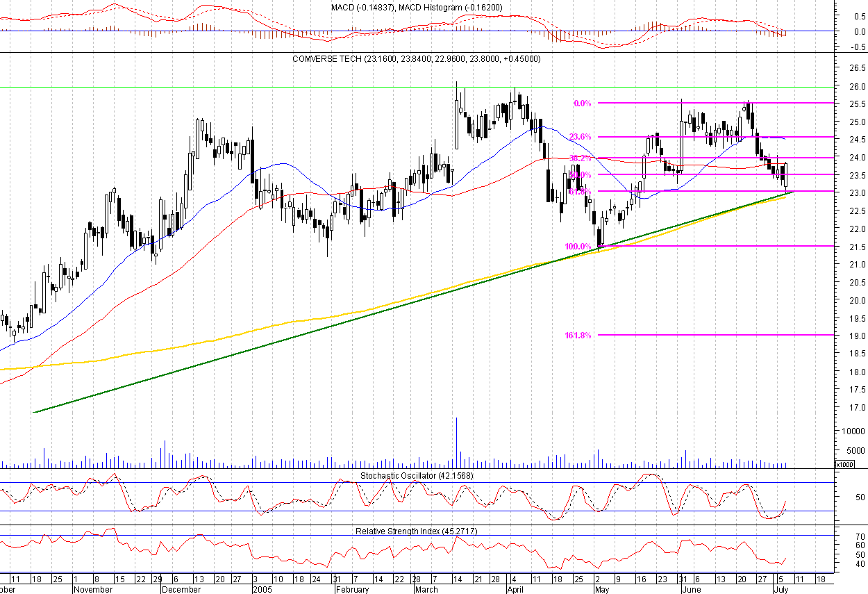
Task: Click the COMVERSE TECH chart title
Action: tap(417, 59)
